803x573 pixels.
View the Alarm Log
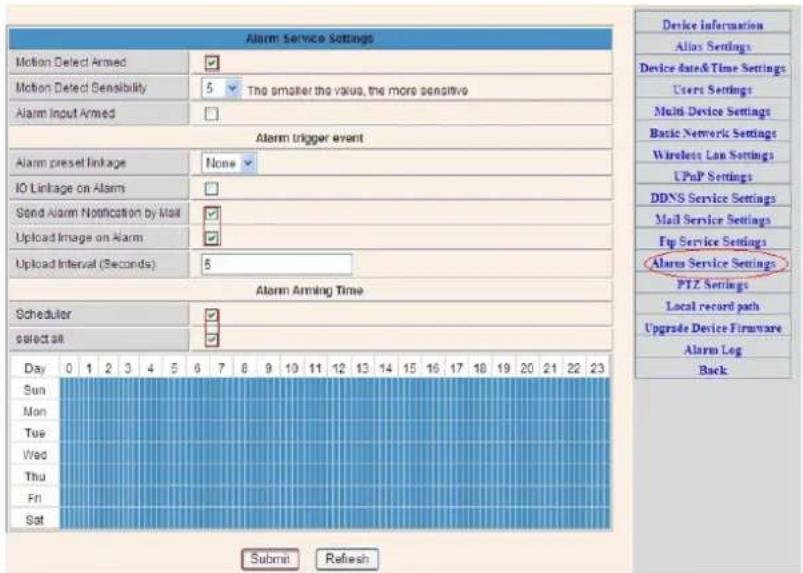[x=713, y=350]
